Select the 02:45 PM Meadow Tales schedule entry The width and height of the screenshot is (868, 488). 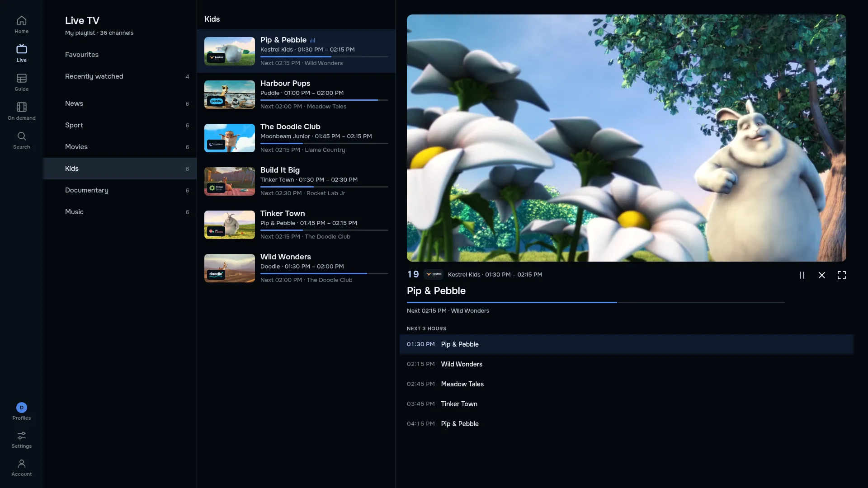pos(626,384)
